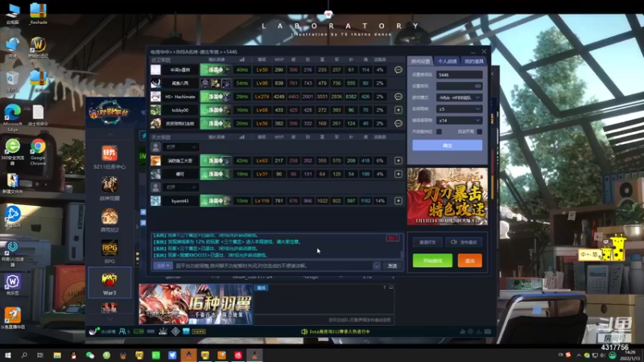The image size is (644, 362).
Task: Open chat bubble on HS Hachimate row
Action: click(398, 97)
